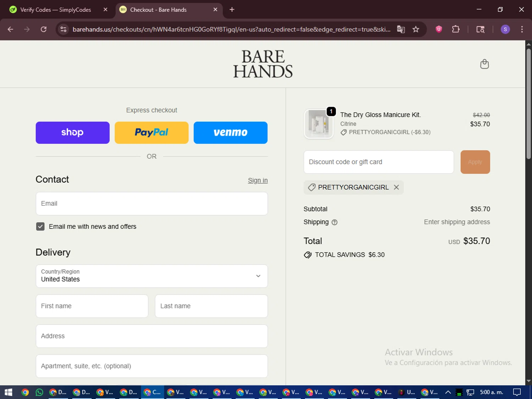Click the Dry Gloss Manicure Kit thumbnail
Image resolution: width=532 pixels, height=399 pixels.
(x=319, y=124)
